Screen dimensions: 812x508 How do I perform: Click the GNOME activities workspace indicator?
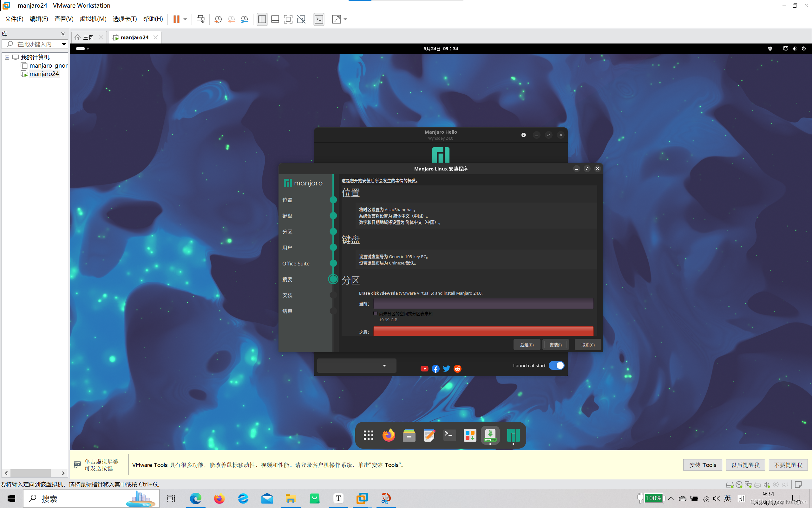(x=82, y=48)
